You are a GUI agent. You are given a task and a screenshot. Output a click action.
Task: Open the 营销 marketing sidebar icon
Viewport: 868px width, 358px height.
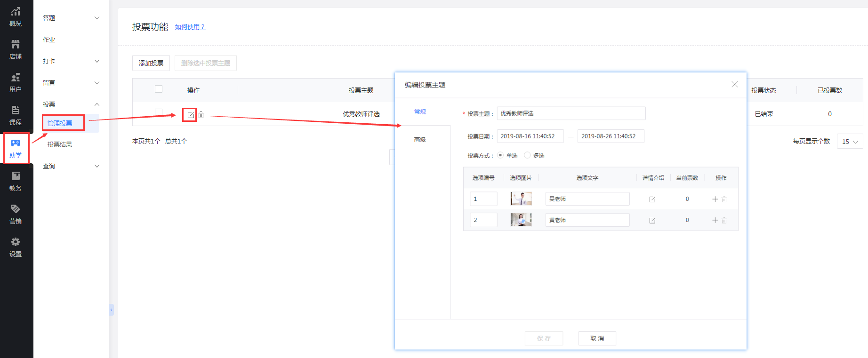point(16,215)
